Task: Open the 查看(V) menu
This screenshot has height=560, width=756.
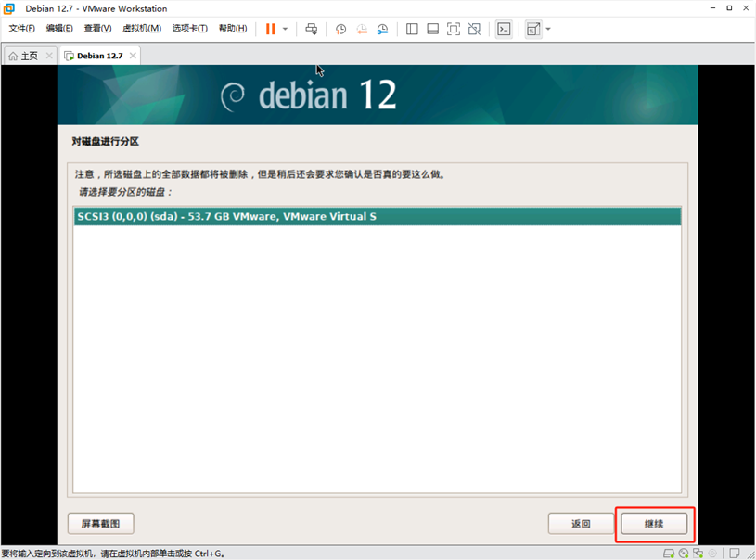Action: point(97,29)
